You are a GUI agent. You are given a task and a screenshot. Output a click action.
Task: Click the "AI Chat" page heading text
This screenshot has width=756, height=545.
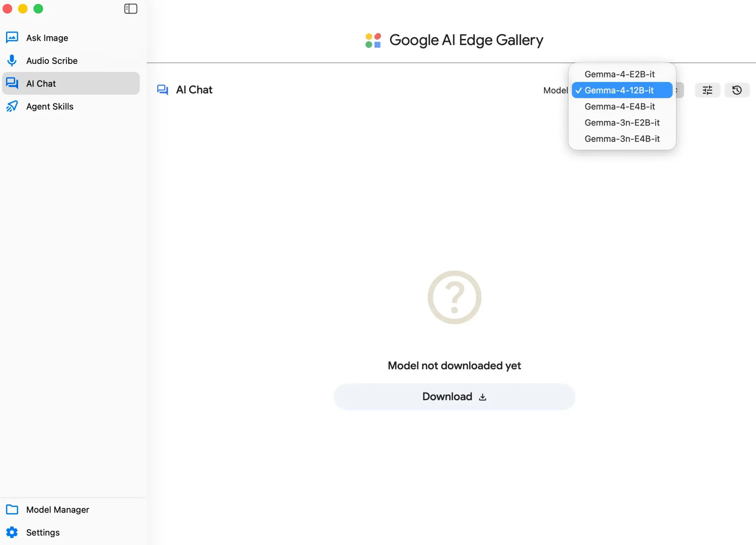pyautogui.click(x=194, y=90)
